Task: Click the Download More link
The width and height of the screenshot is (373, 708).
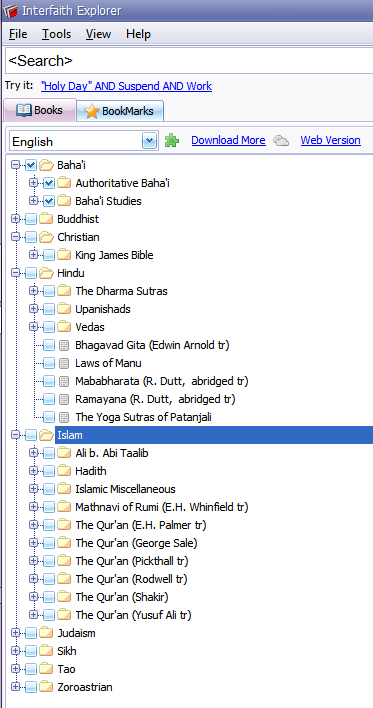Action: pyautogui.click(x=228, y=140)
